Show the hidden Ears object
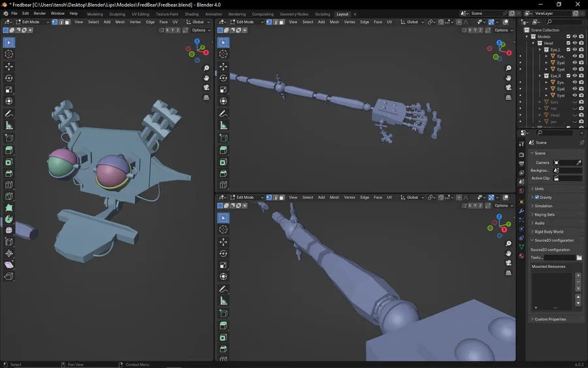 pos(574,102)
